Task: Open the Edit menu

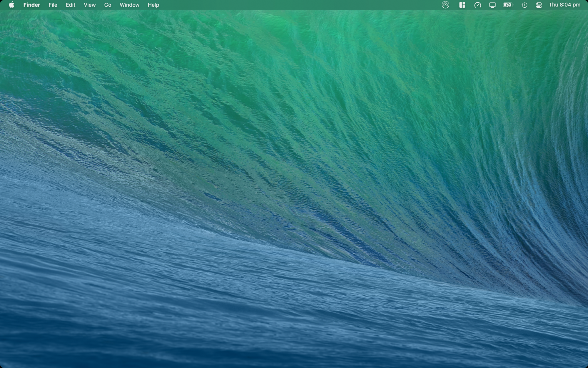Action: click(71, 5)
